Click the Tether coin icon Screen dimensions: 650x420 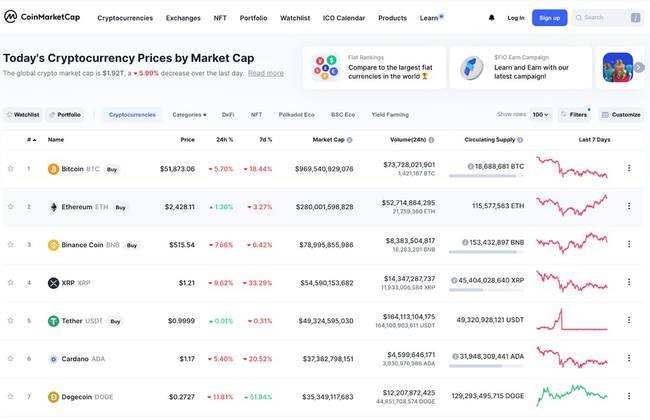pos(53,321)
